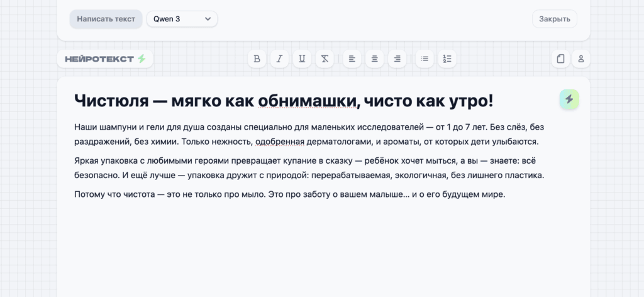Underline the selected text
Image resolution: width=644 pixels, height=297 pixels.
(x=302, y=59)
